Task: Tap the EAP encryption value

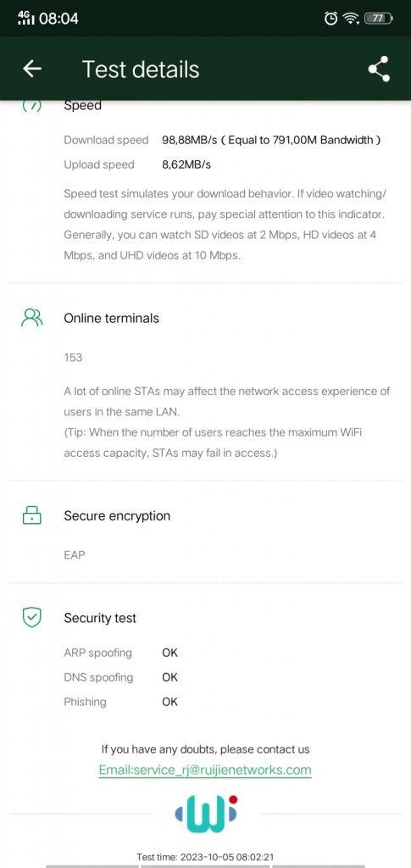Action: point(75,554)
